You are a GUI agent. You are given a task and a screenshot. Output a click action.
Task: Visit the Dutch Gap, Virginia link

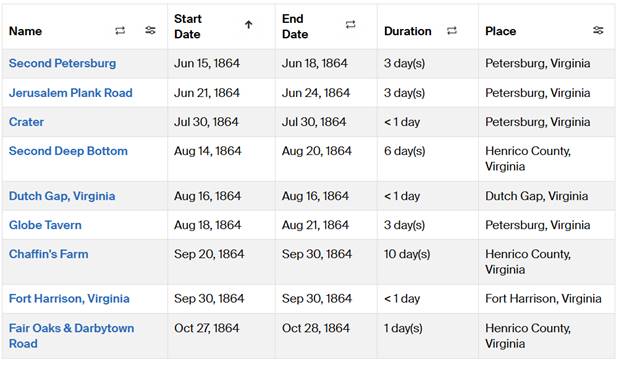(x=62, y=196)
